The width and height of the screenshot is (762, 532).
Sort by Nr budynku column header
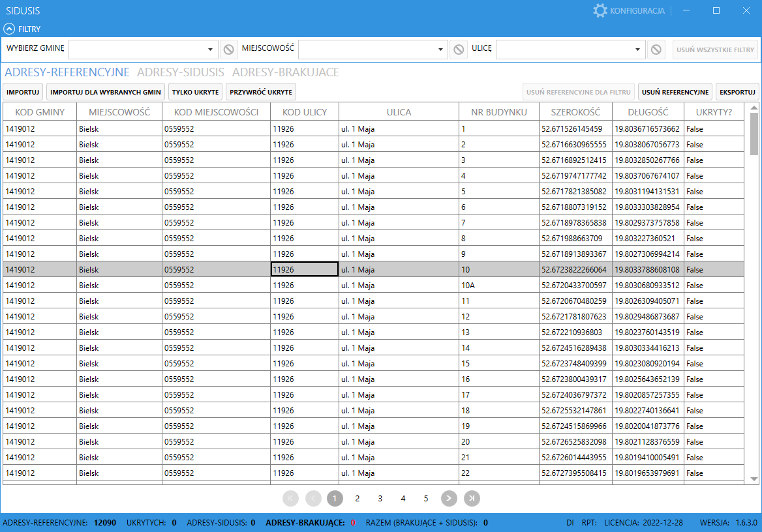click(x=498, y=112)
